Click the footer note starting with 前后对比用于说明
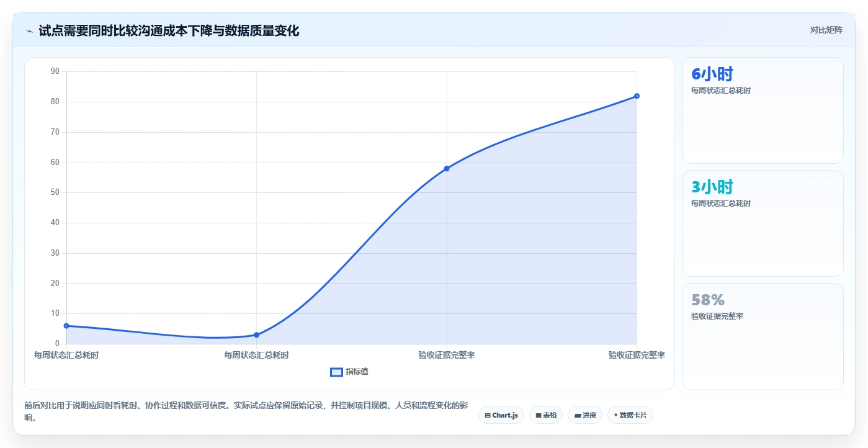Image resolution: width=868 pixels, height=448 pixels. pyautogui.click(x=246, y=411)
